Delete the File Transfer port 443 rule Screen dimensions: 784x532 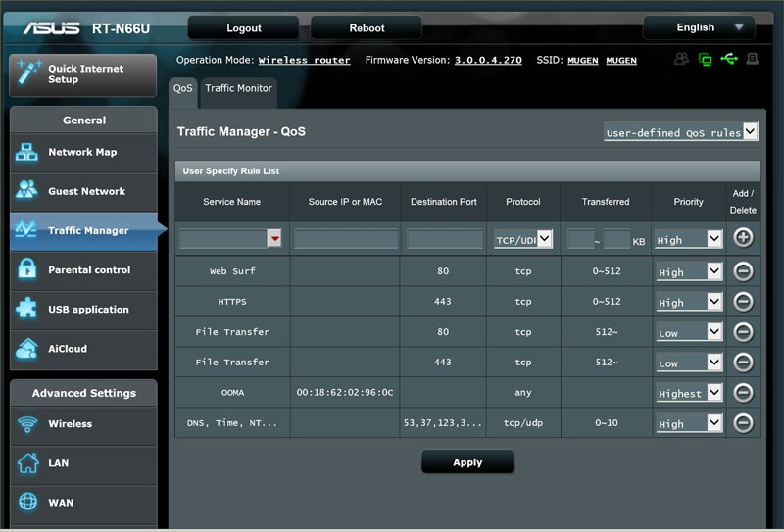click(x=743, y=363)
